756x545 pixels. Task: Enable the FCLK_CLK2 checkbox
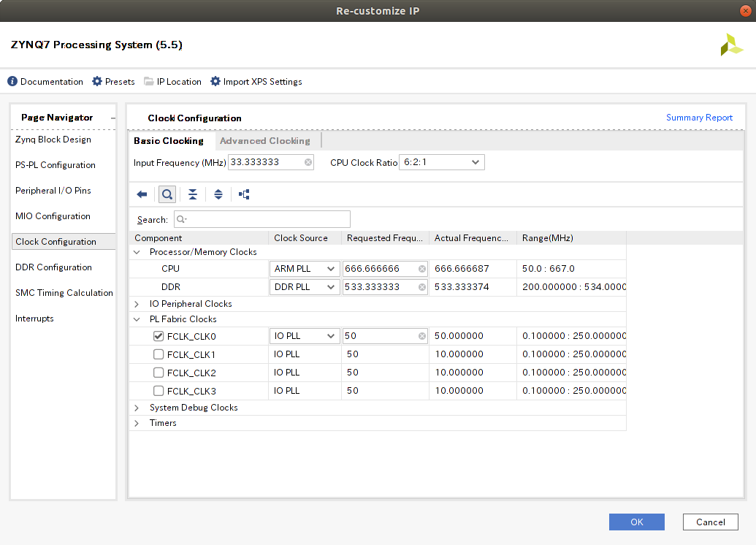(159, 373)
